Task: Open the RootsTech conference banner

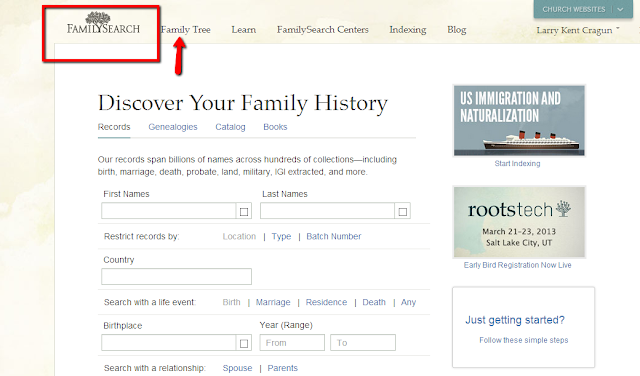Action: [x=519, y=222]
